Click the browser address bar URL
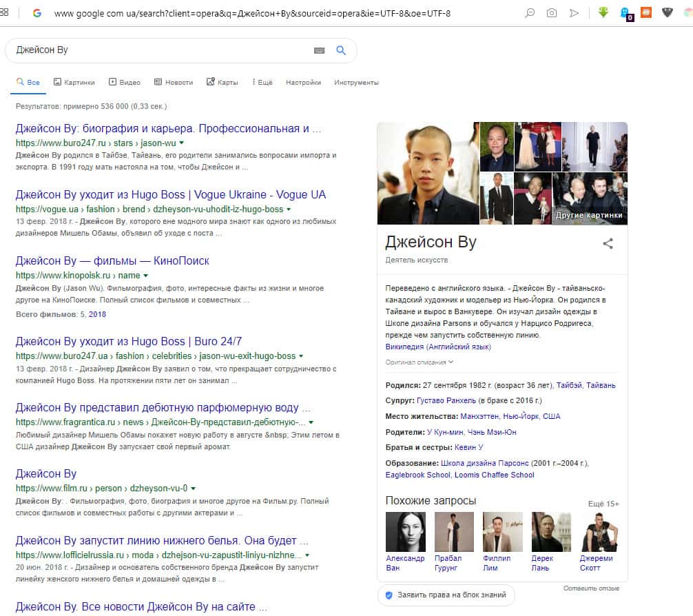Image resolution: width=693 pixels, height=616 pixels. (x=252, y=14)
